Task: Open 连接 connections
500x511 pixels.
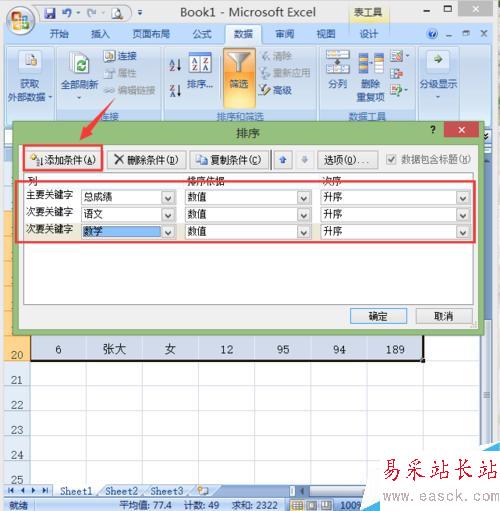Action: tap(120, 56)
